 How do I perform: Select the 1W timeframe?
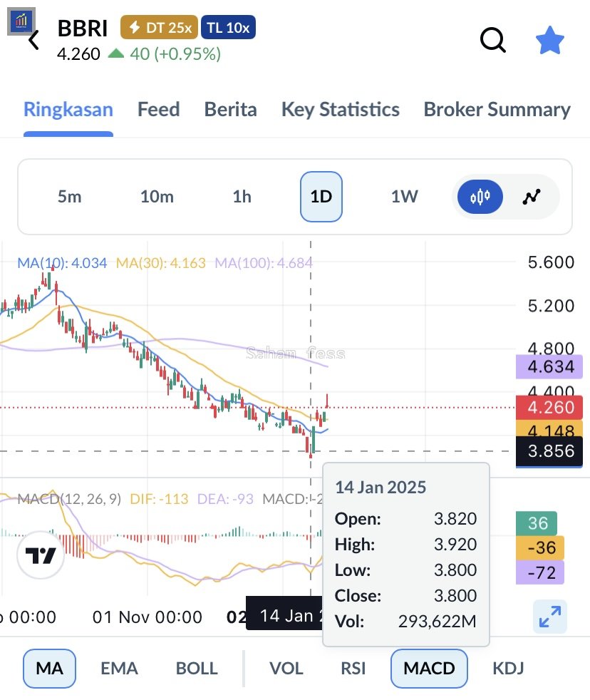pos(404,197)
